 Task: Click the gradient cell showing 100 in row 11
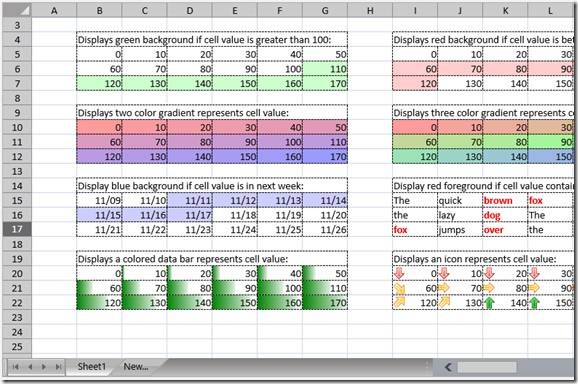280,142
